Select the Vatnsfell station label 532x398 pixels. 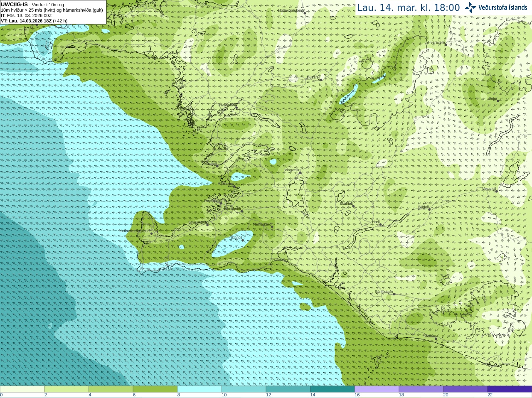pyautogui.click(x=489, y=189)
